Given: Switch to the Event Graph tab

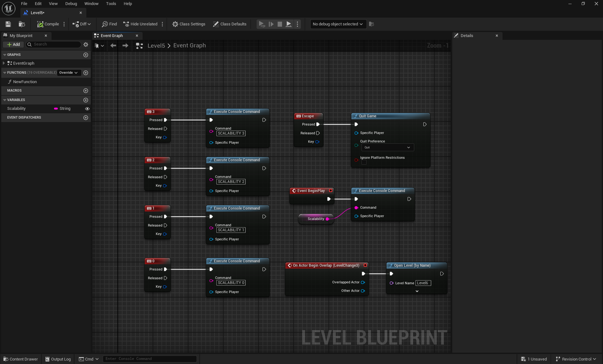Looking at the screenshot, I should pyautogui.click(x=111, y=36).
